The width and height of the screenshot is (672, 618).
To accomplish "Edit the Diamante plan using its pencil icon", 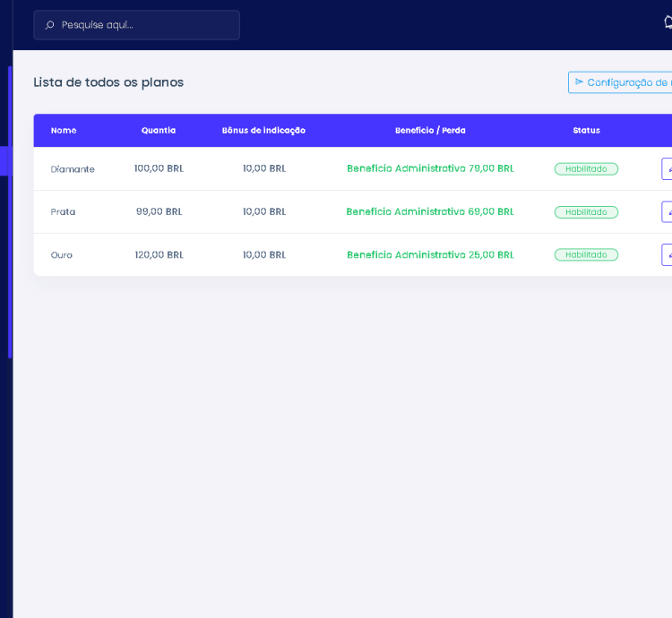I will (667, 169).
